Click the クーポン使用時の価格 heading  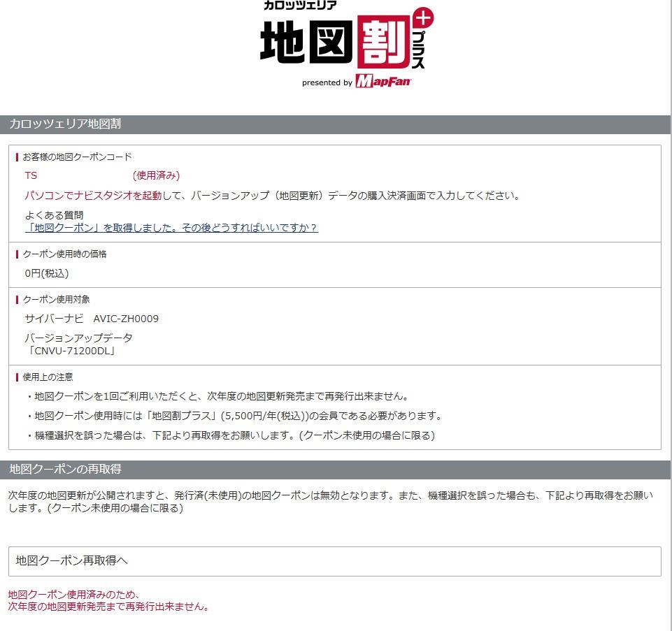[x=65, y=254]
